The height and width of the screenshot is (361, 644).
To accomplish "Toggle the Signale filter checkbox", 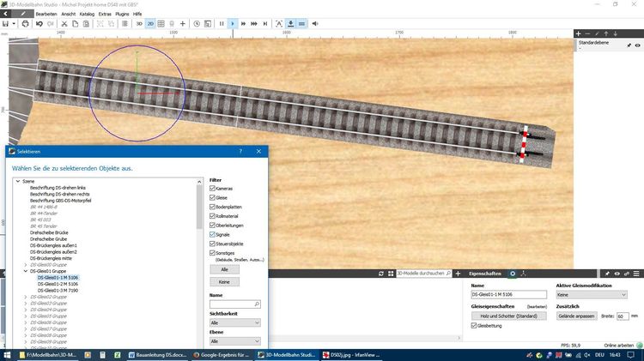I will (x=212, y=235).
